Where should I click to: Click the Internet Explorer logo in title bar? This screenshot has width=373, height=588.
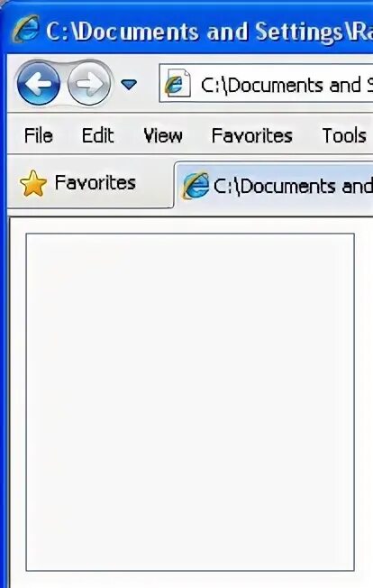coord(25,29)
